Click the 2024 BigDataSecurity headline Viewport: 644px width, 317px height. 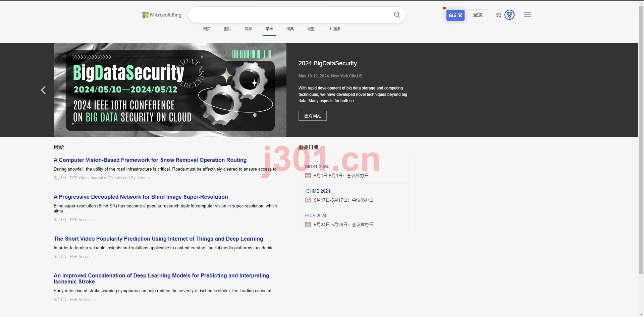328,63
